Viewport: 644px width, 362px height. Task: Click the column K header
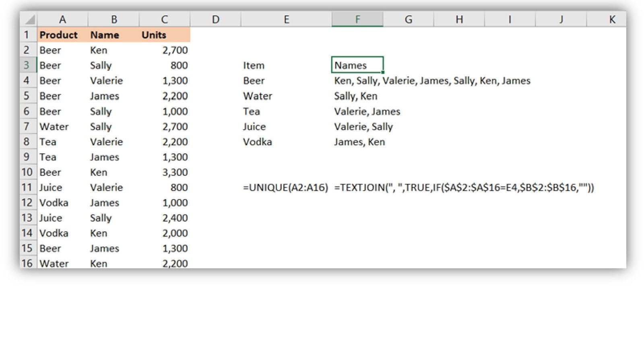click(x=611, y=19)
